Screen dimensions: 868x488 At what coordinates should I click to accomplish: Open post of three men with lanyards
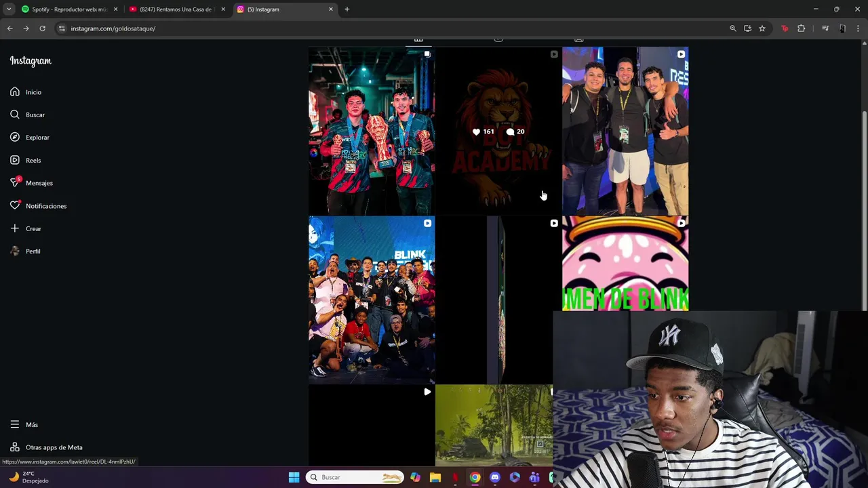coord(625,131)
